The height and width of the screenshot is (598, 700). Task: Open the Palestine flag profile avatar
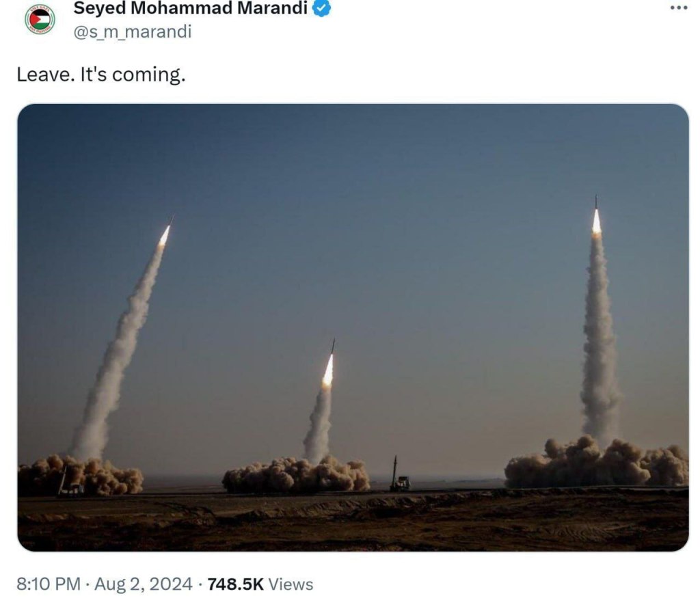click(40, 18)
